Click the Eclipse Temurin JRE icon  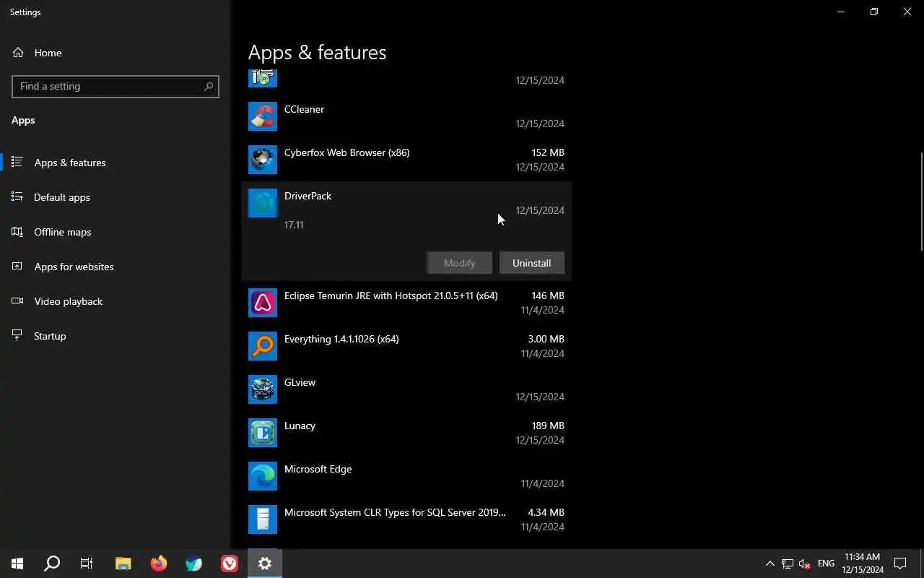pos(263,303)
